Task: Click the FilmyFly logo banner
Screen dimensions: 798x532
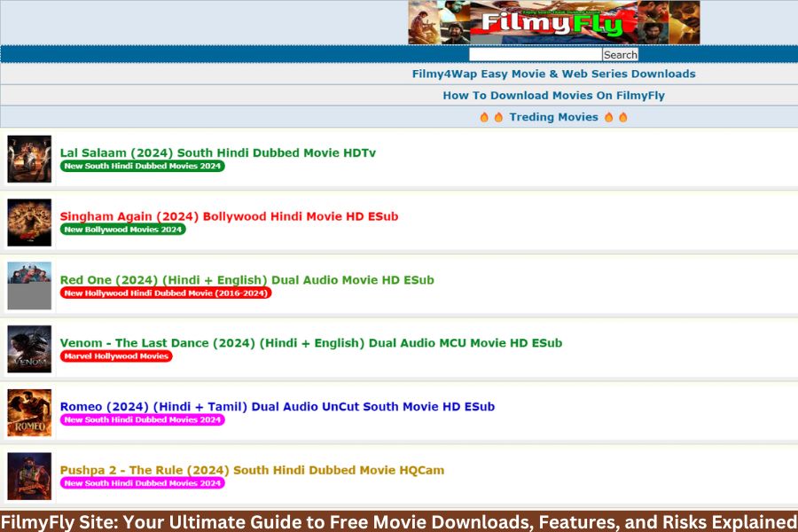Action: (553, 22)
